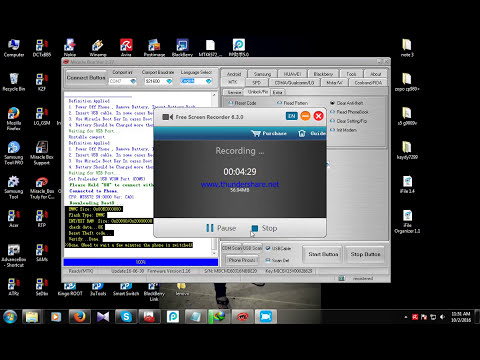Open the iFile Organizer 1.1 desktop icon
Screen dimensions: 480x360
407,221
